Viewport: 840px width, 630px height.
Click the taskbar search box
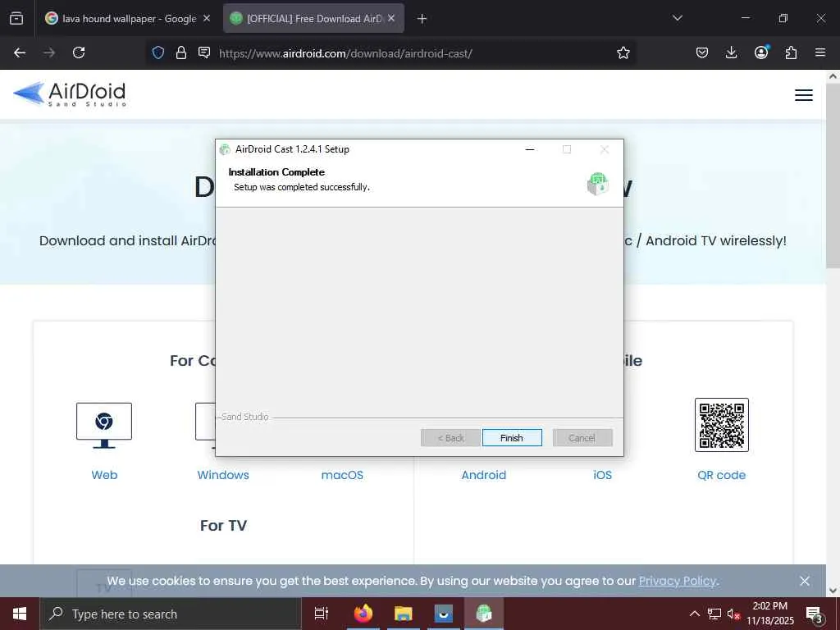pyautogui.click(x=171, y=614)
